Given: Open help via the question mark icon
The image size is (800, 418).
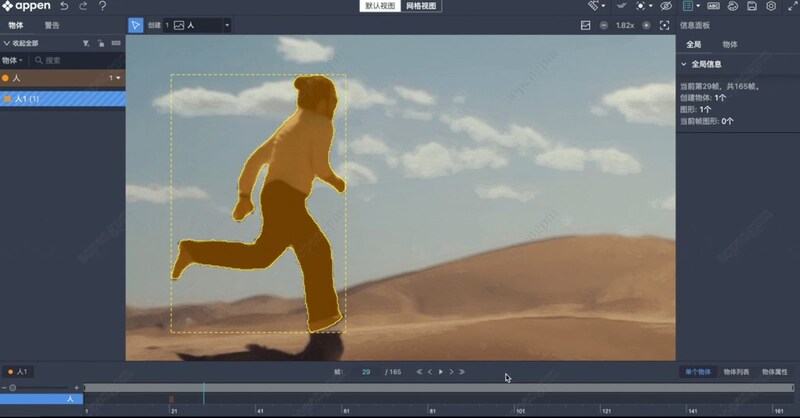Looking at the screenshot, I should pos(102,6).
